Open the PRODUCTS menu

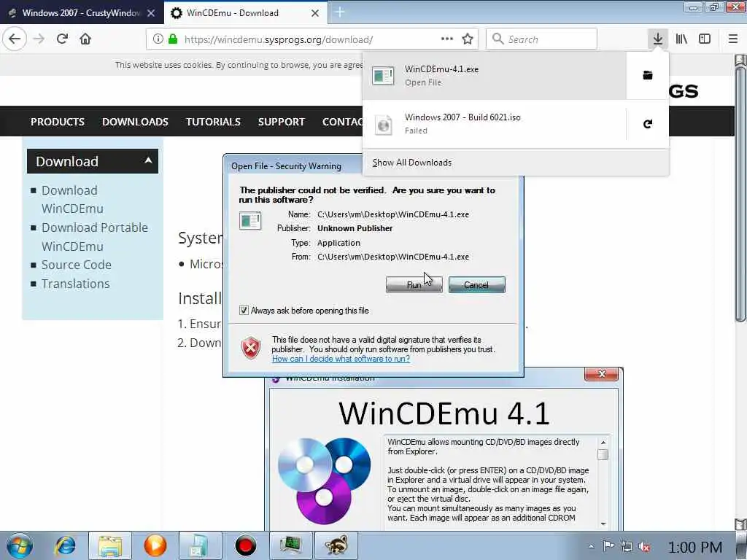click(x=58, y=122)
